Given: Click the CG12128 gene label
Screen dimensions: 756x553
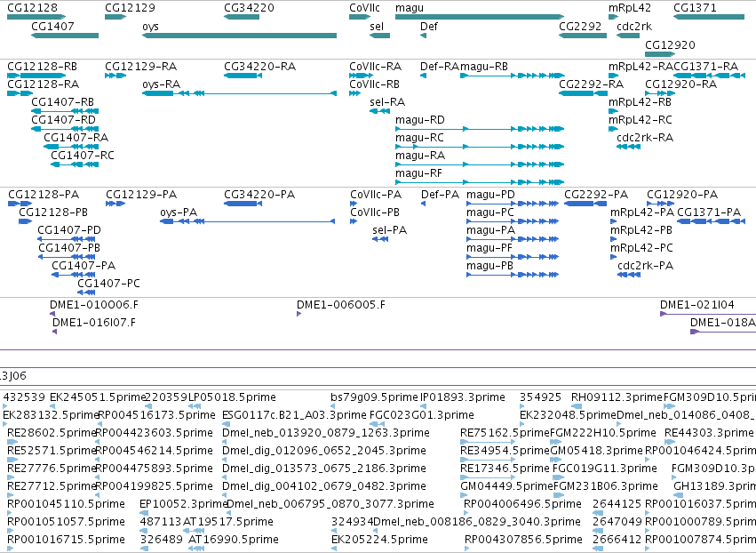Looking at the screenshot, I should tap(32, 8).
